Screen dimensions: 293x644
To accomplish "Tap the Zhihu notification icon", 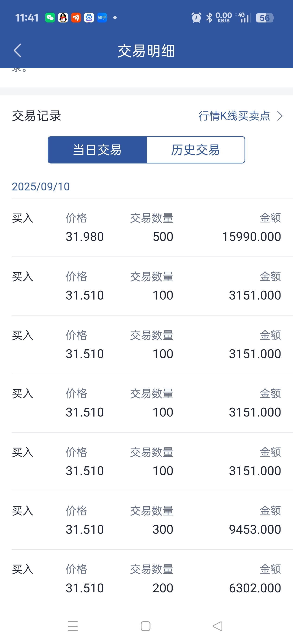I will 102,18.
